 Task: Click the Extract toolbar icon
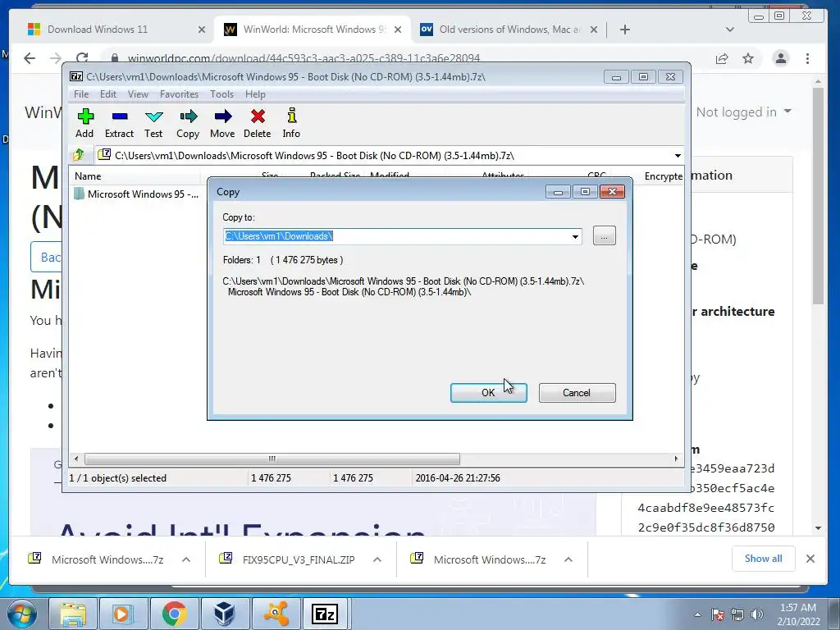pos(119,123)
